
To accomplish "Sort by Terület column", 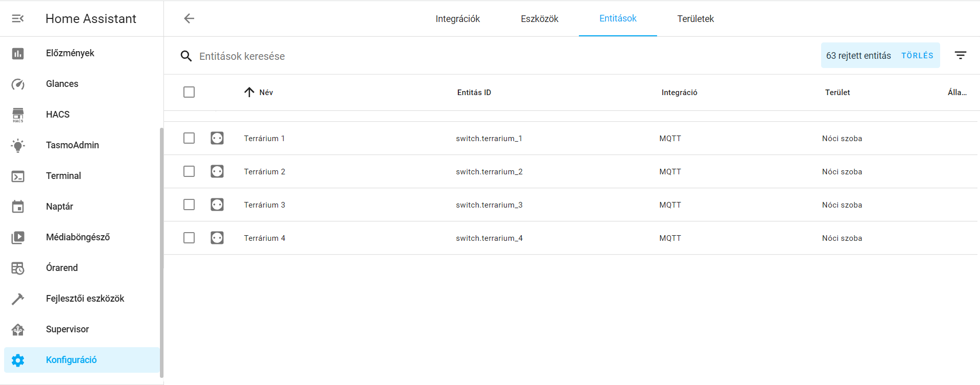I will tap(837, 93).
